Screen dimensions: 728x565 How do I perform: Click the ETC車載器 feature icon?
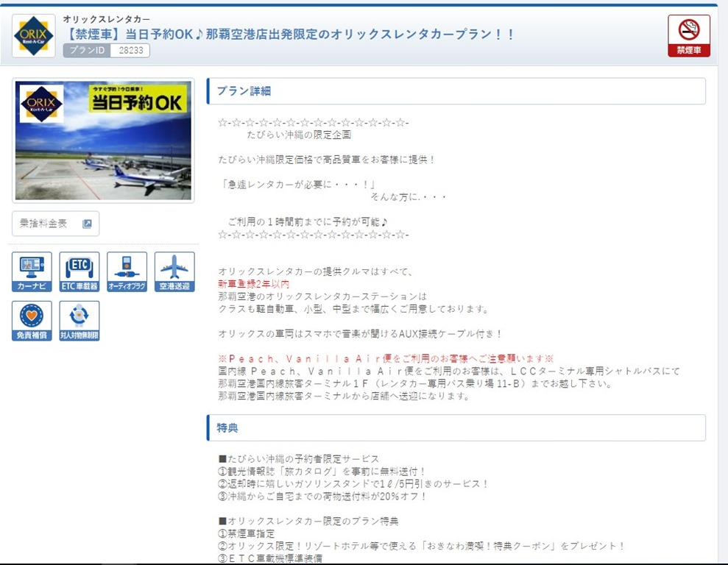tap(79, 272)
